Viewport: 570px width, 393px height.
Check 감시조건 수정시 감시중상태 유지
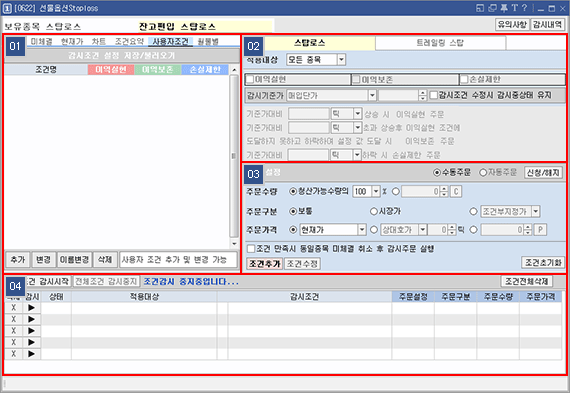coord(433,95)
